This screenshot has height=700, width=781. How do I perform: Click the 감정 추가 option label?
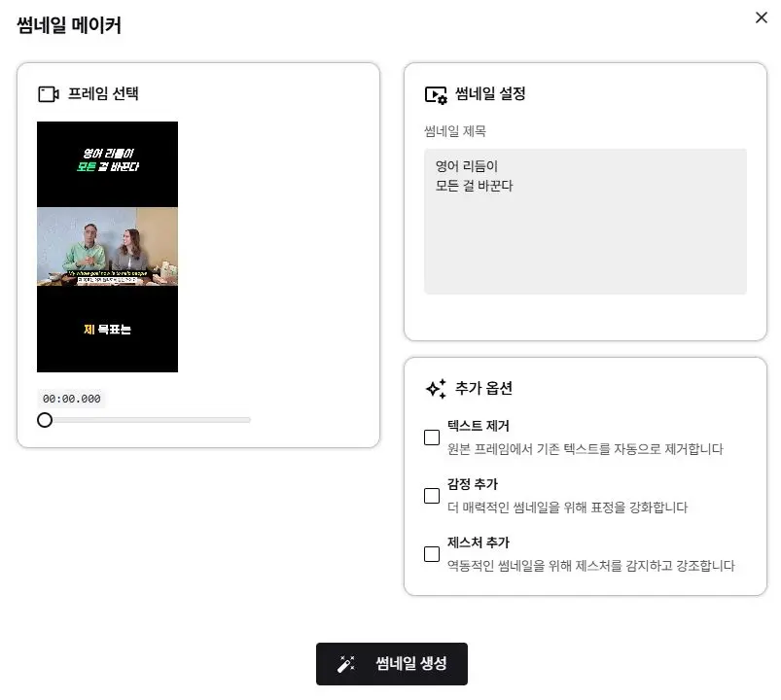coord(472,484)
